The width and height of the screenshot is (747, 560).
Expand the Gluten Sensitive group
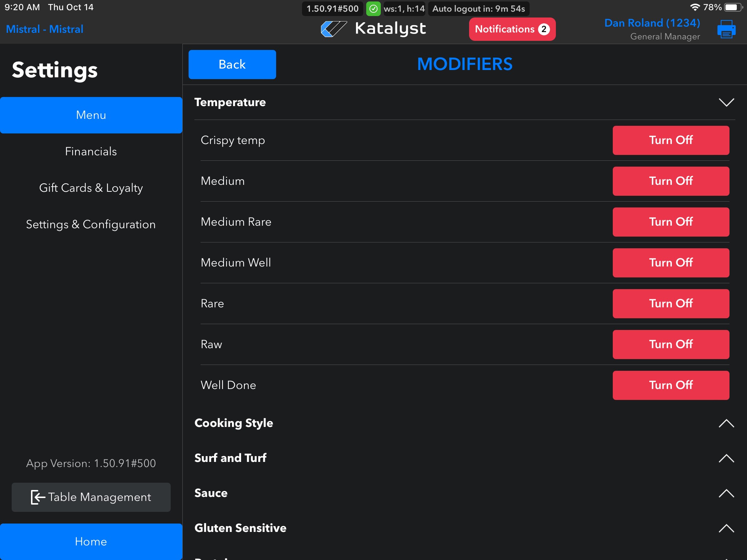[726, 528]
